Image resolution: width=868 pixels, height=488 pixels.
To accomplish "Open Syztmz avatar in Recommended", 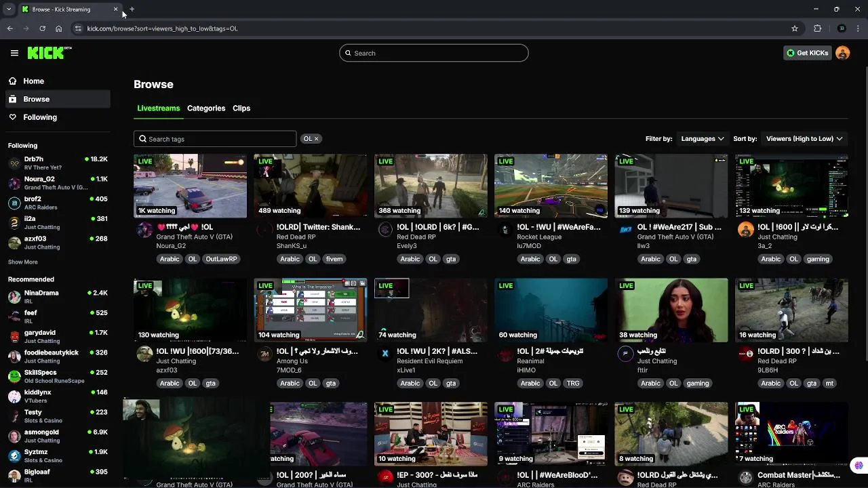I will pos(14,456).
